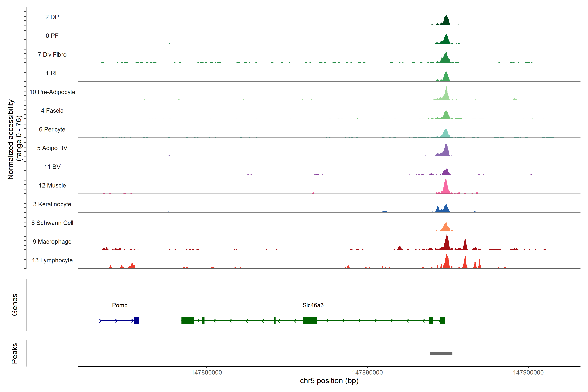Viewport: 588px width, 392px height.
Task: Click the 147880000 axis tick label
Action: click(206, 372)
